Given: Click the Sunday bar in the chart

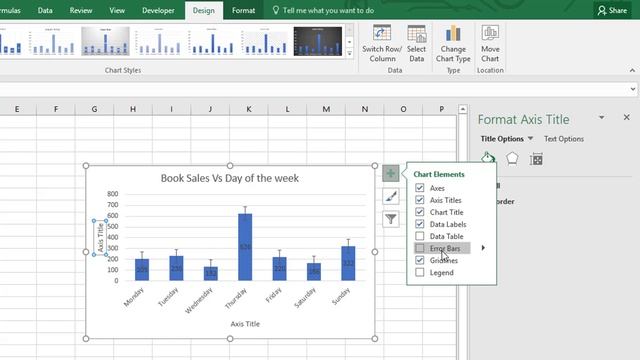Looking at the screenshot, I should [x=348, y=263].
